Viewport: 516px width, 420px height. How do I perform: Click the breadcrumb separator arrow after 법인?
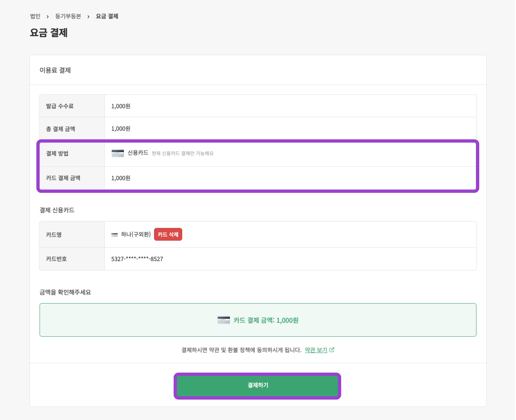point(47,17)
